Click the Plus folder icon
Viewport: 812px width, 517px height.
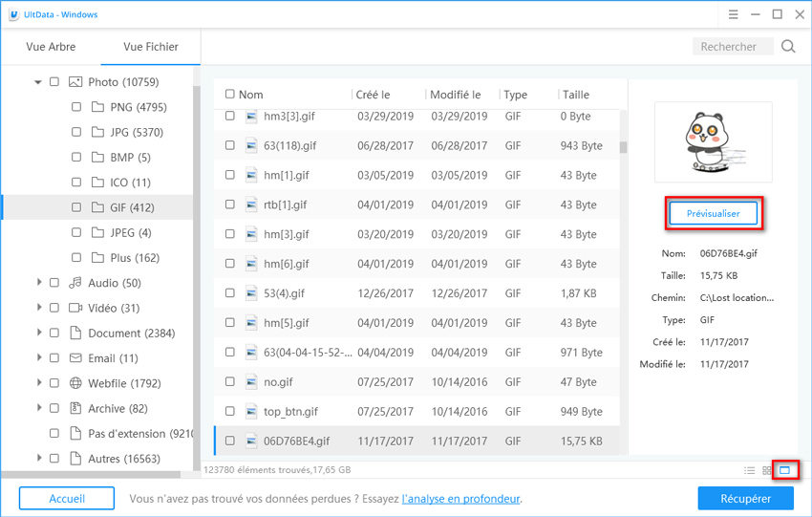click(x=97, y=257)
